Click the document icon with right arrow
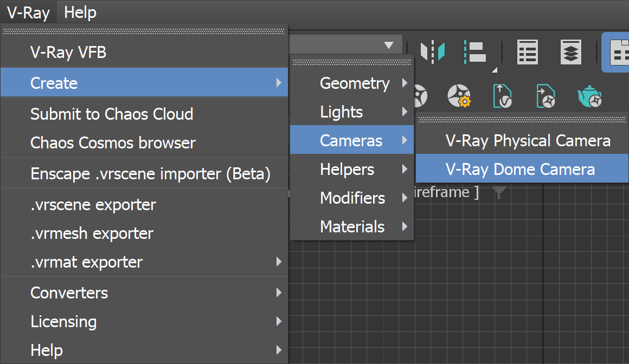Image resolution: width=629 pixels, height=364 pixels. (545, 96)
